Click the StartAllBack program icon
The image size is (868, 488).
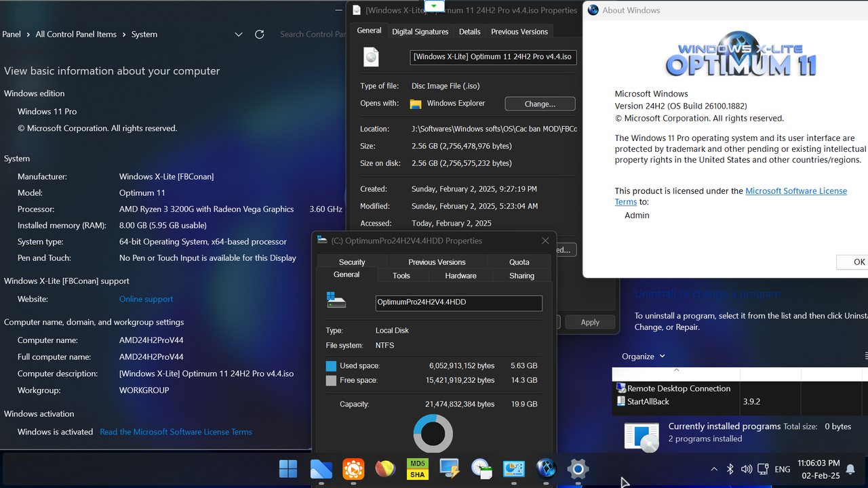[x=620, y=401]
